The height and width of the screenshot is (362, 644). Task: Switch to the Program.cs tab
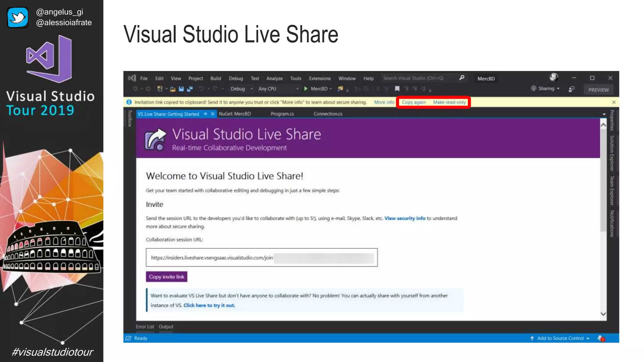click(282, 114)
